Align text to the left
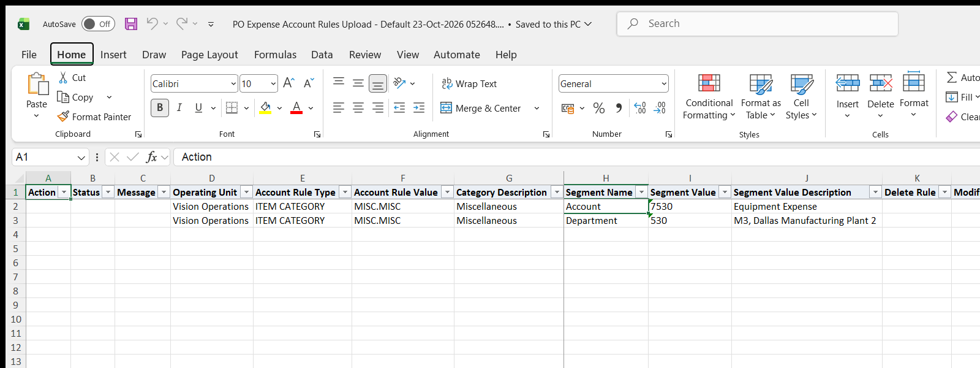The height and width of the screenshot is (368, 980). pyautogui.click(x=339, y=108)
